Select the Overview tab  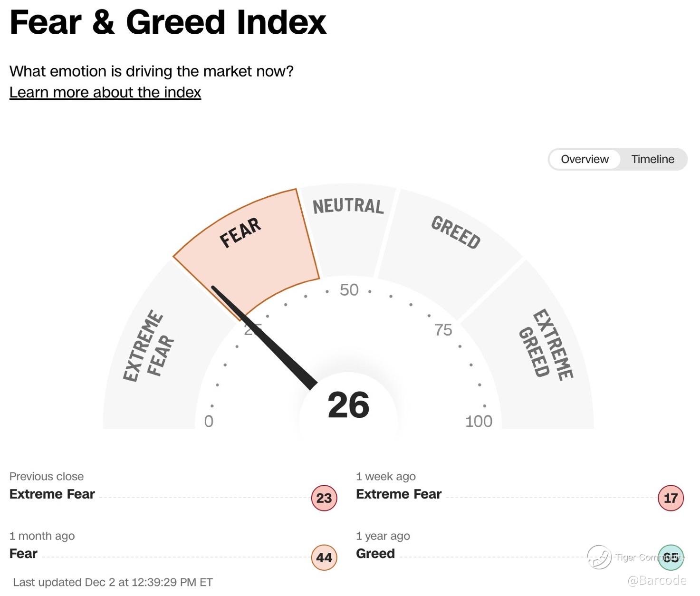point(585,159)
